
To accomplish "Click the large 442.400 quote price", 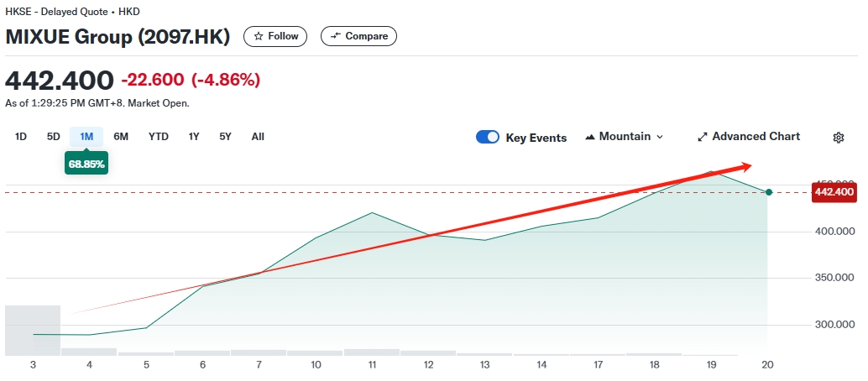I will pyautogui.click(x=60, y=81).
